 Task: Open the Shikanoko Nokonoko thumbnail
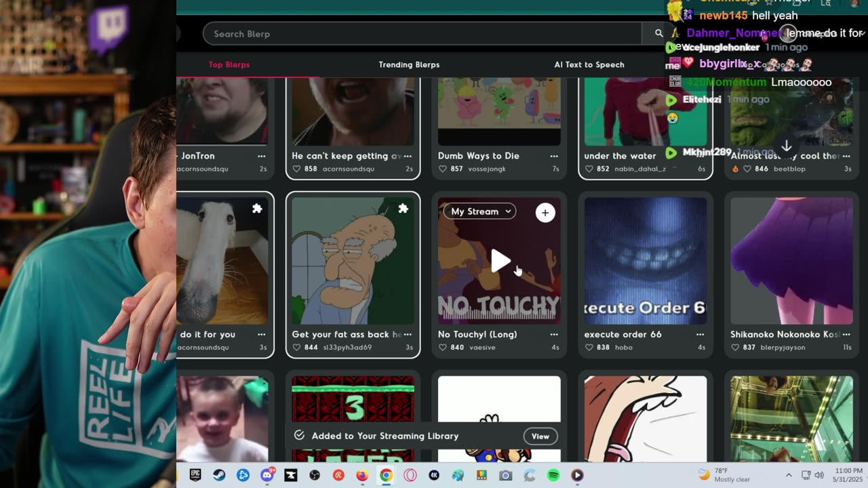[791, 261]
